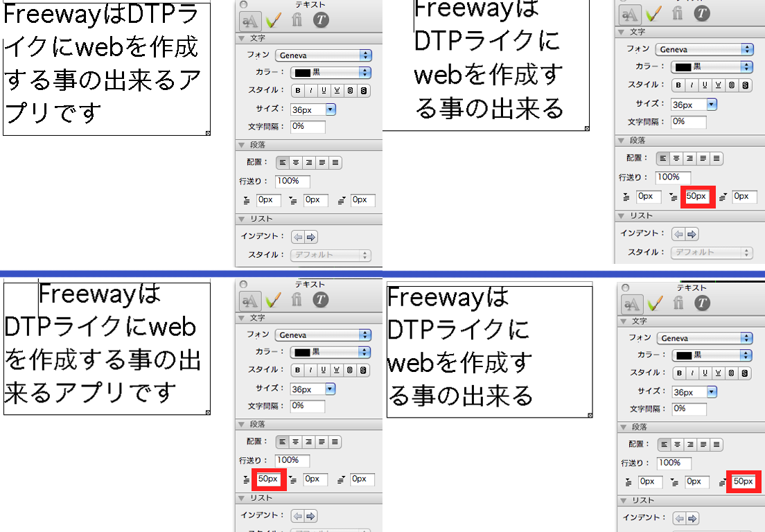Collapse リスト section in lower-left panel
The width and height of the screenshot is (765, 532).
242,498
